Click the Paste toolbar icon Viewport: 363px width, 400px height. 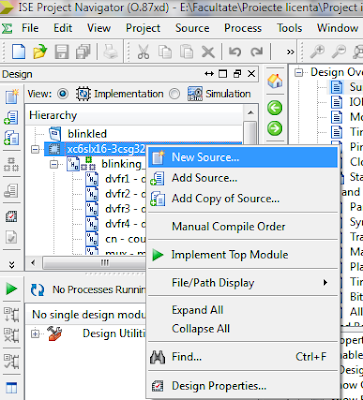(x=186, y=52)
